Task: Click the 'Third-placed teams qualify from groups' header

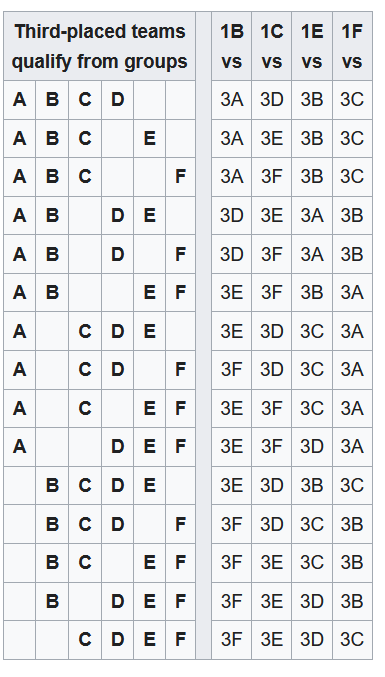Action: click(x=99, y=46)
